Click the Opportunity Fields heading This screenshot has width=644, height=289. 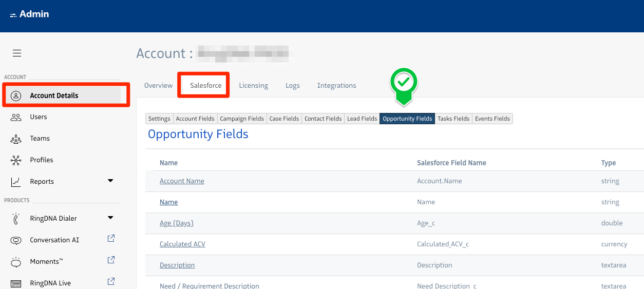(198, 134)
